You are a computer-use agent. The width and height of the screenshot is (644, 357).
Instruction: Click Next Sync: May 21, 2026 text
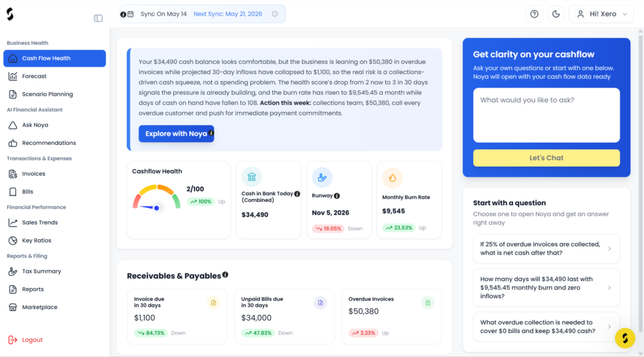(227, 14)
